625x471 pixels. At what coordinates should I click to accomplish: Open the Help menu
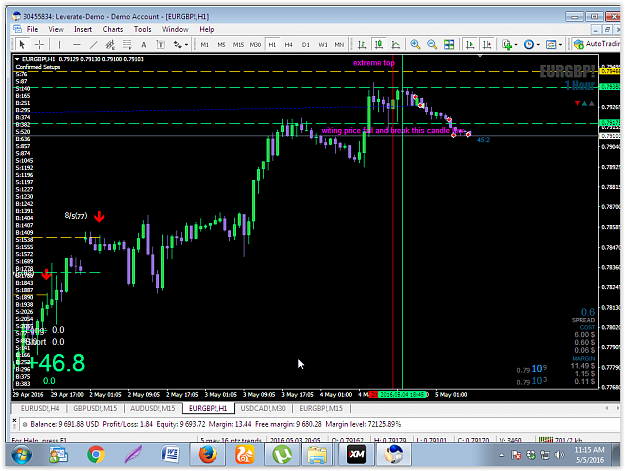click(206, 29)
